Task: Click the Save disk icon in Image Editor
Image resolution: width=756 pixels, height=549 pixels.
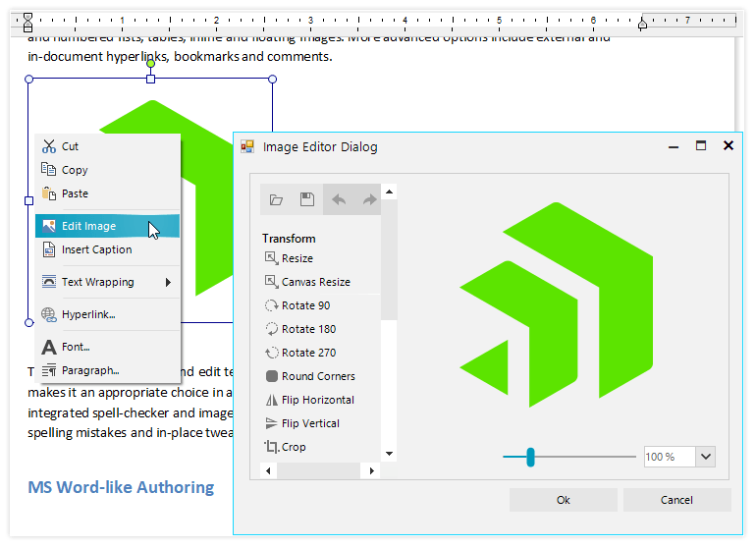Action: [x=307, y=199]
